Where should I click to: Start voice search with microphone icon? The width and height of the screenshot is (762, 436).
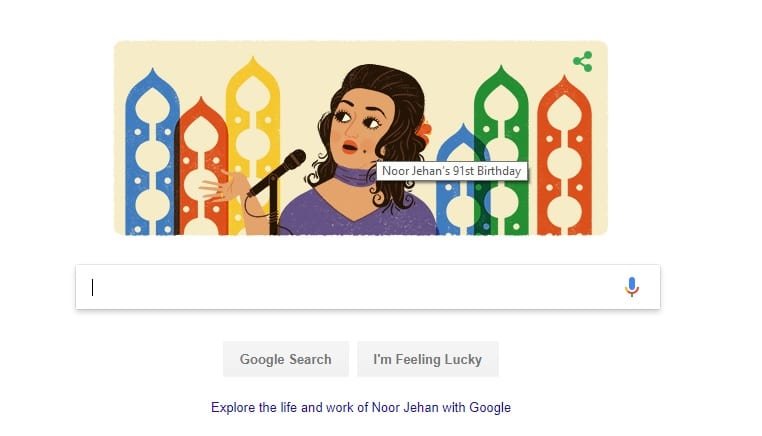[632, 287]
